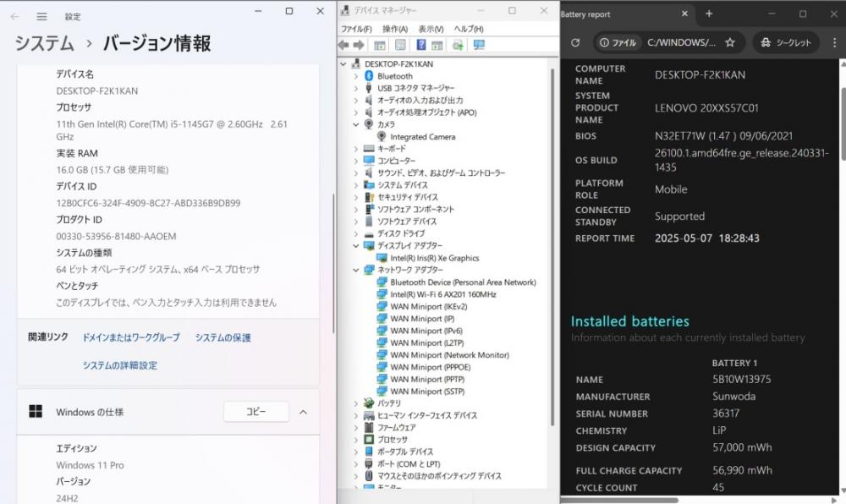Collapse the カメラ category
Image resolution: width=846 pixels, height=504 pixels.
(355, 124)
